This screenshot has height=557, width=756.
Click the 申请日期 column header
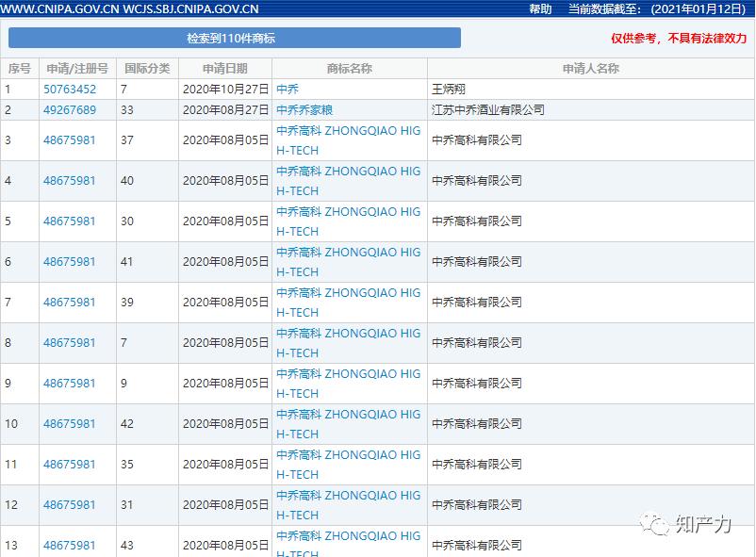coord(225,69)
